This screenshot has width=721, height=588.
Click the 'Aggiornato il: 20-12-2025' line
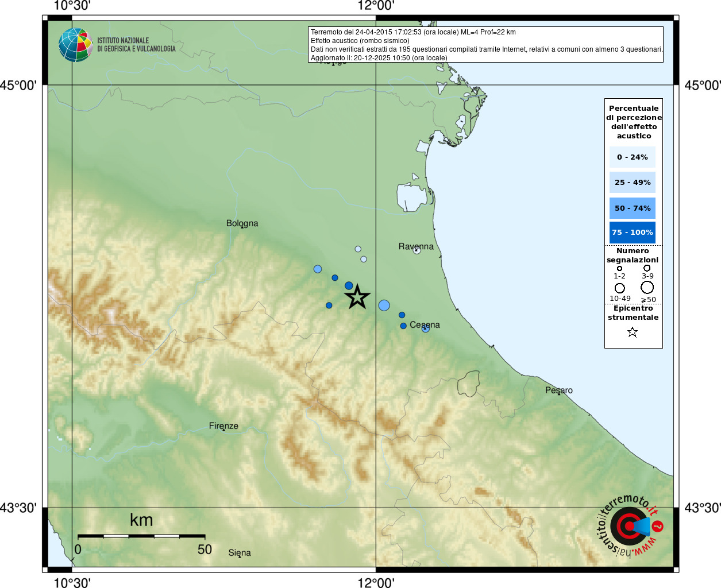point(379,58)
